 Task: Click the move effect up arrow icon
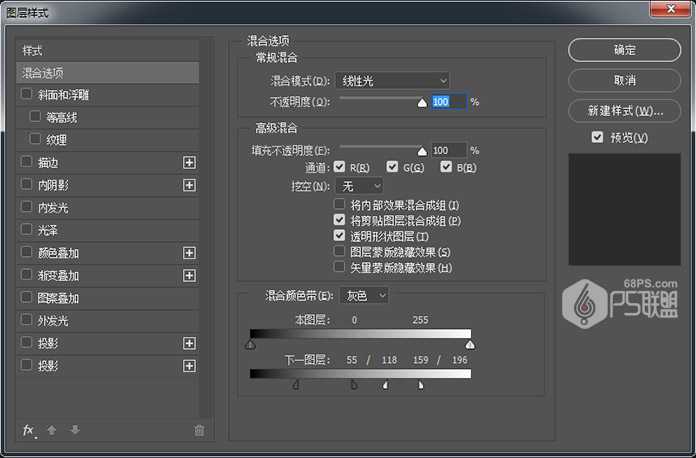[x=52, y=430]
